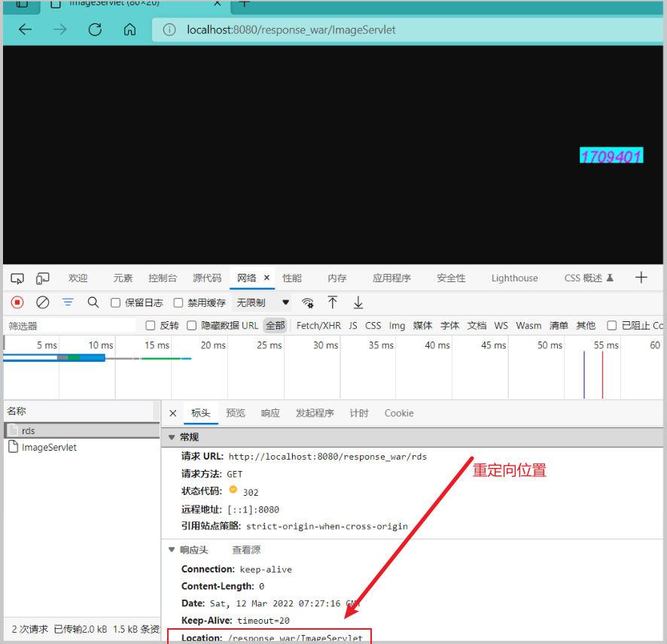The height and width of the screenshot is (644, 667).
Task: Select the rds request row
Action: tap(81, 430)
